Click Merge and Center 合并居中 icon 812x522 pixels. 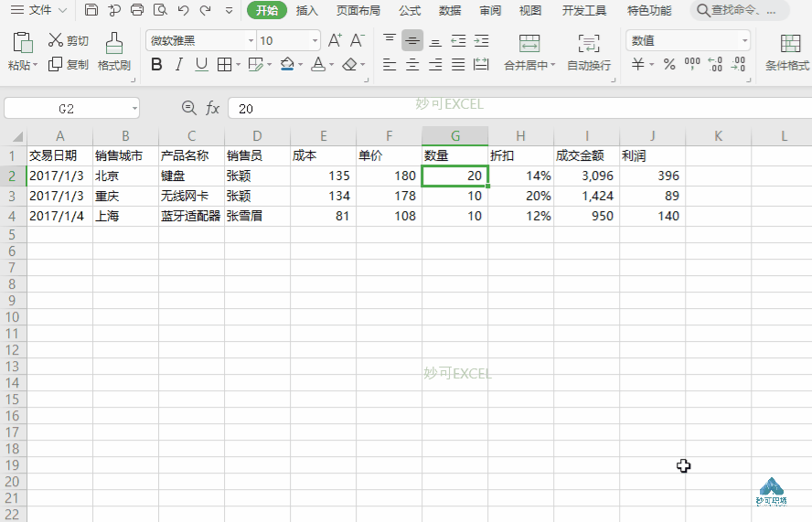[x=529, y=44]
